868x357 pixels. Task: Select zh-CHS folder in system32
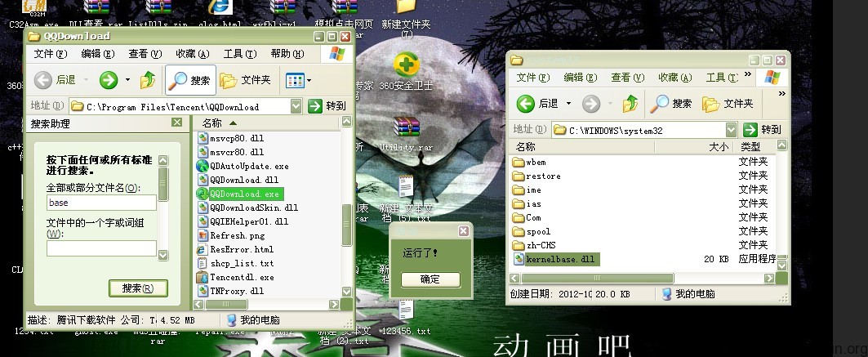point(534,245)
